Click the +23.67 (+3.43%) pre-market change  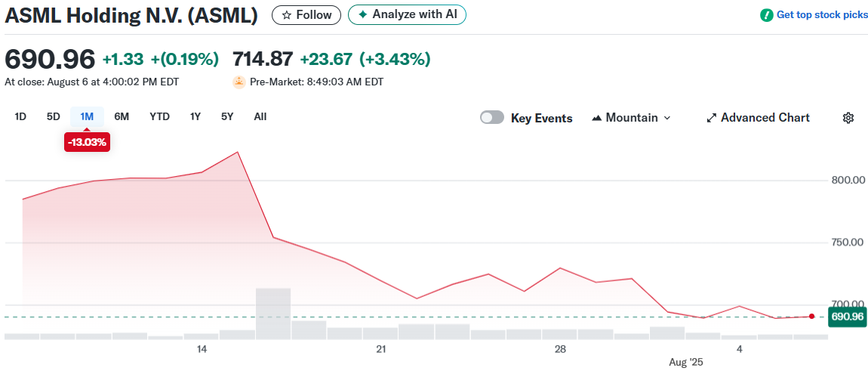point(365,59)
